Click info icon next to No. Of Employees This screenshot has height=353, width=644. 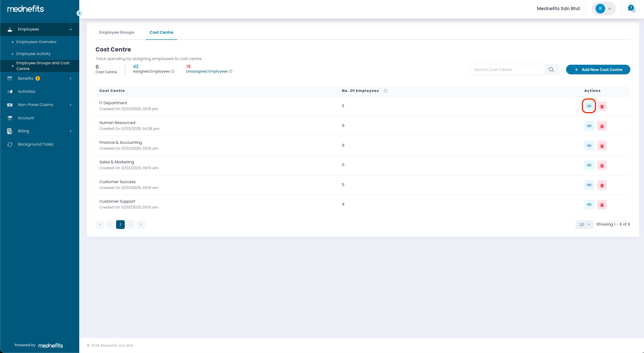click(x=385, y=91)
